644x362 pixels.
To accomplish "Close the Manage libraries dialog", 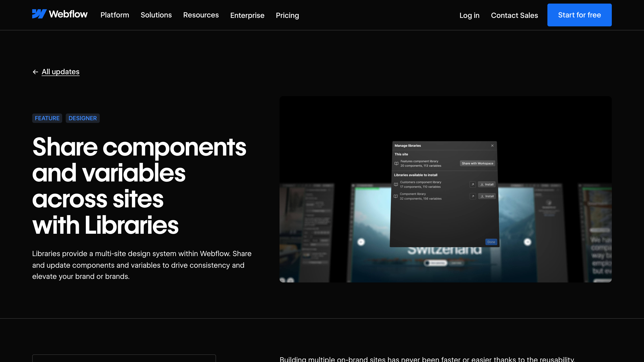I will (x=492, y=146).
